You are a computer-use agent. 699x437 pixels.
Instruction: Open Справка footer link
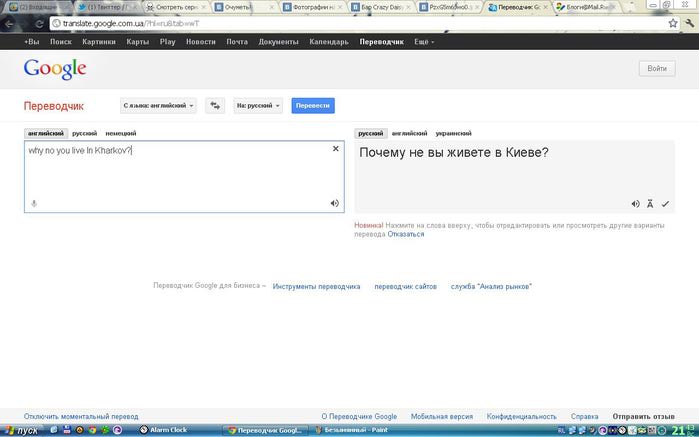coord(584,416)
